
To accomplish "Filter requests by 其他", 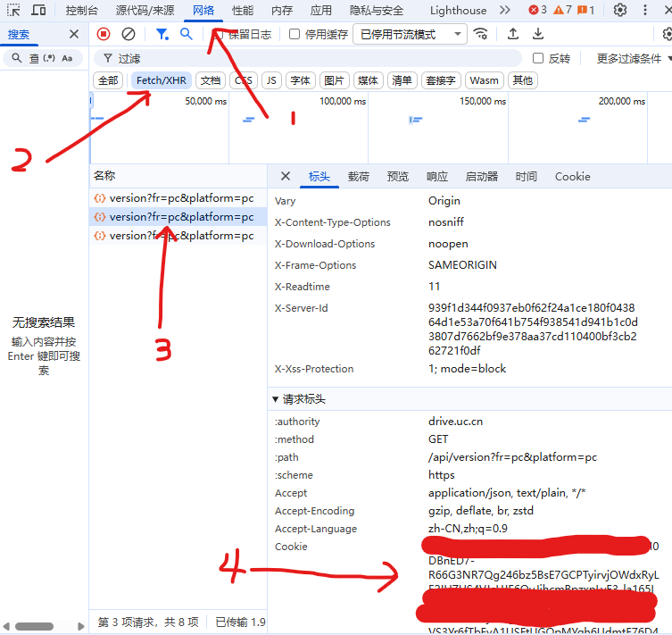I will pyautogui.click(x=523, y=80).
